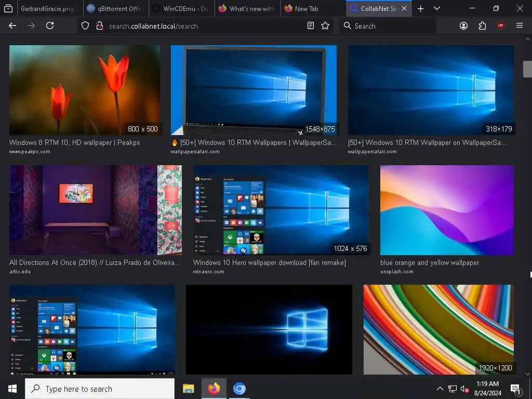Open the clock showing 1:19 AM
Screen dimensions: 532x399
click(487, 389)
